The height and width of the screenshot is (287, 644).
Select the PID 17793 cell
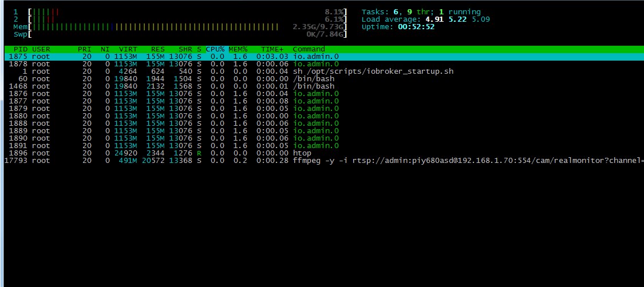pos(16,160)
